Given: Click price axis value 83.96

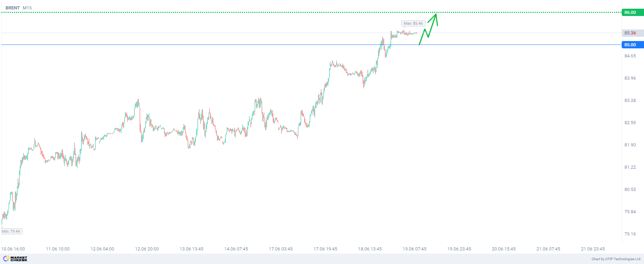Looking at the screenshot, I should 630,78.
